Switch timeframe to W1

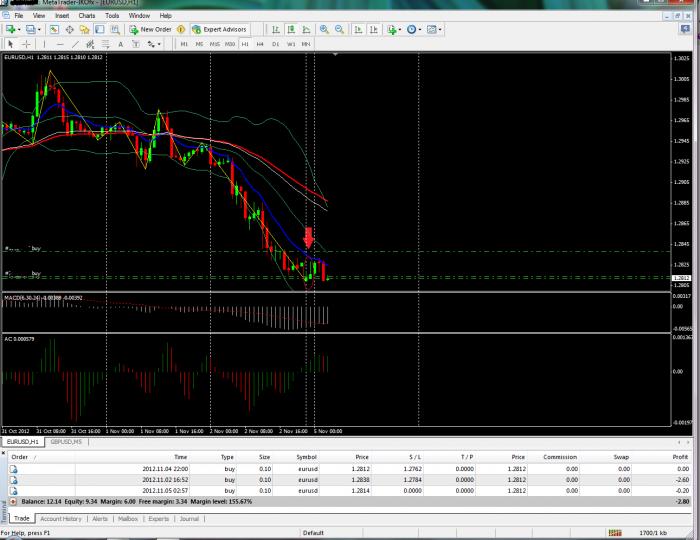[x=291, y=44]
